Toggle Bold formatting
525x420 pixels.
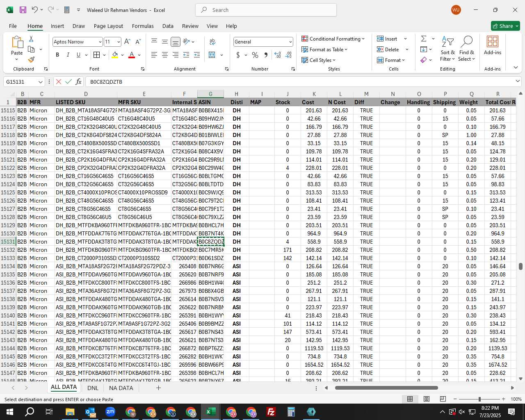[x=57, y=55]
